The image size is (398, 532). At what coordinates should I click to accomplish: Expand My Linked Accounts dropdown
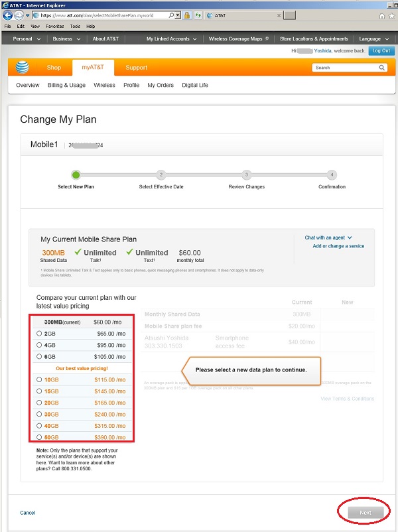[171, 38]
